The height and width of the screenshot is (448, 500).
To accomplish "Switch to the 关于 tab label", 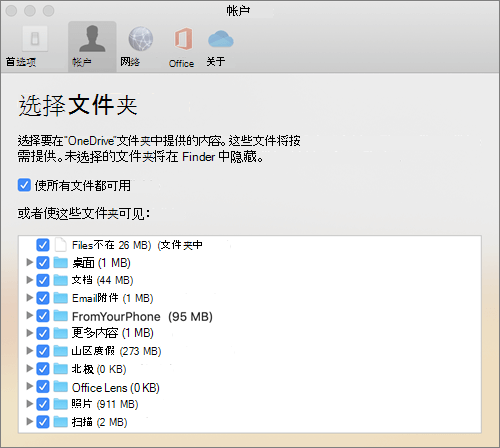I will coord(216,62).
